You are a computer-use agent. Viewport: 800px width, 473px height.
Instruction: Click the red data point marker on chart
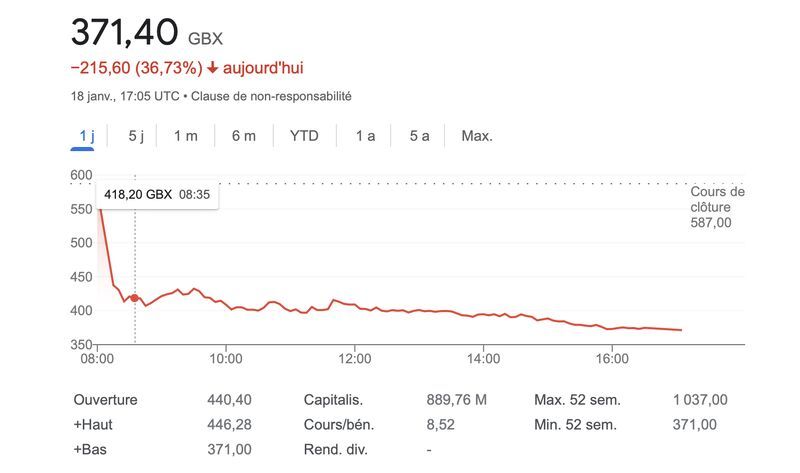click(135, 298)
